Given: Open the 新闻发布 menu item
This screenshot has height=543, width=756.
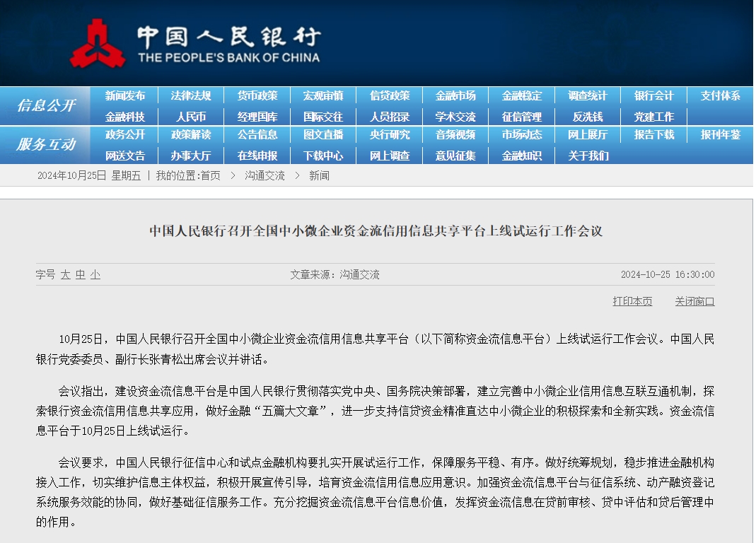Looking at the screenshot, I should tap(125, 96).
